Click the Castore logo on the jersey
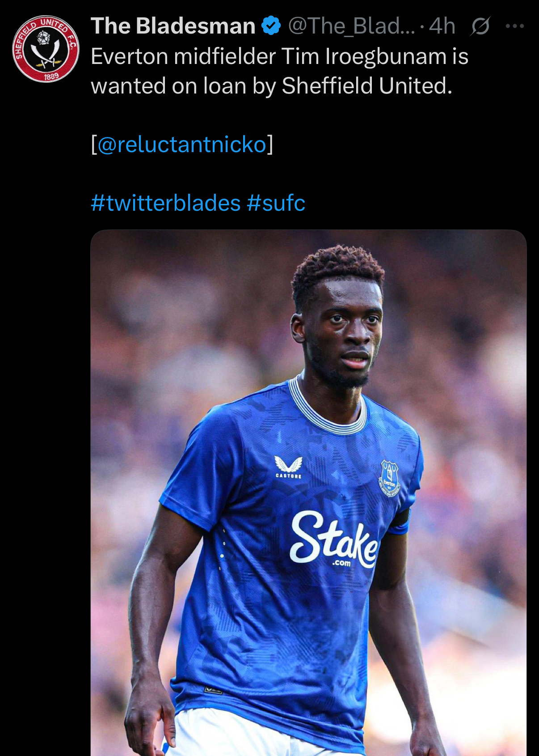This screenshot has width=539, height=756. coord(288,467)
